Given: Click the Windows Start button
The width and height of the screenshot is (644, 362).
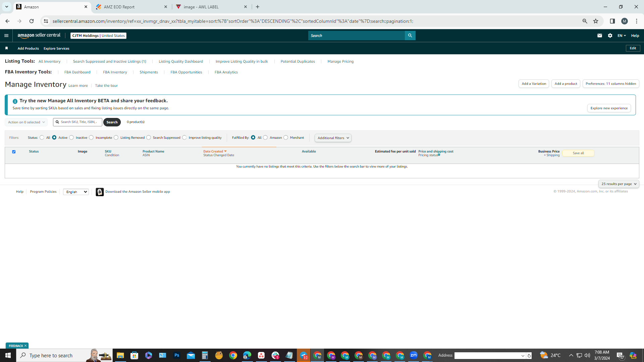Looking at the screenshot, I should click(8, 355).
